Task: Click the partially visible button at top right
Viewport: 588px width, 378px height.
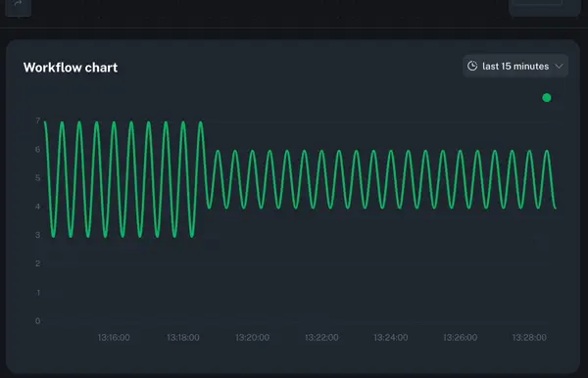Action: (x=544, y=7)
